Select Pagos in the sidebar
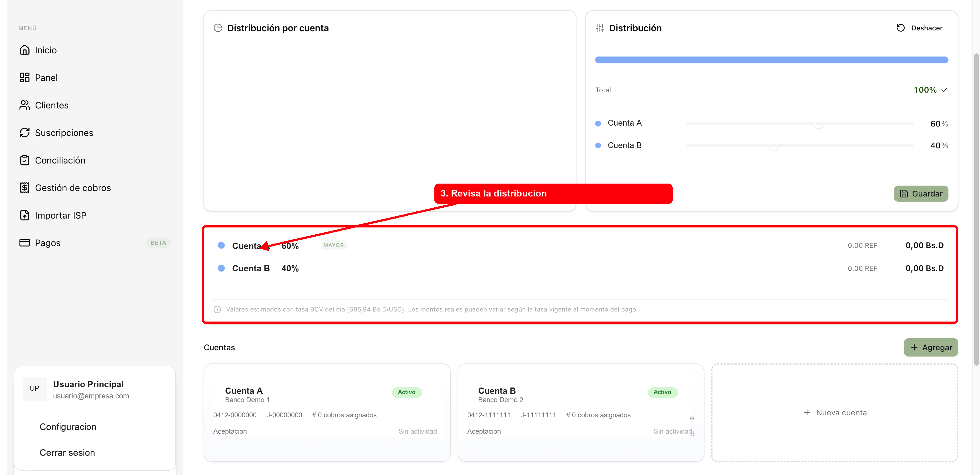This screenshot has width=980, height=475. [95, 243]
